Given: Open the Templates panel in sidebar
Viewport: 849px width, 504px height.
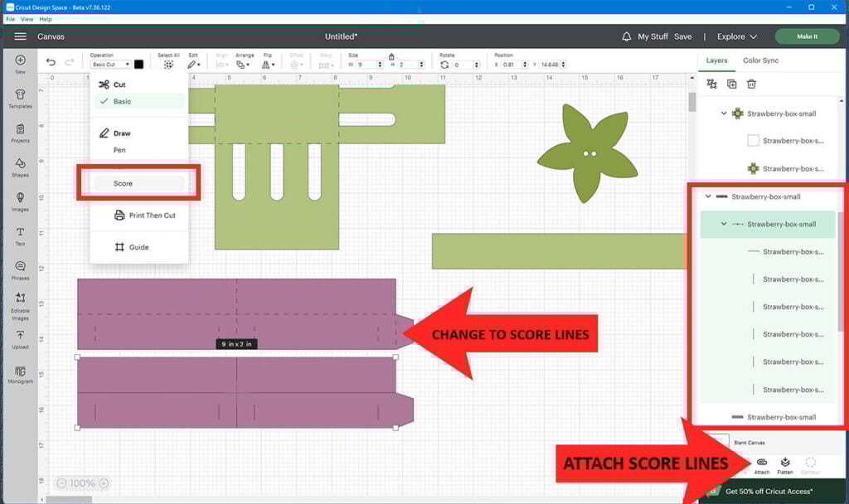Looking at the screenshot, I should pyautogui.click(x=20, y=98).
